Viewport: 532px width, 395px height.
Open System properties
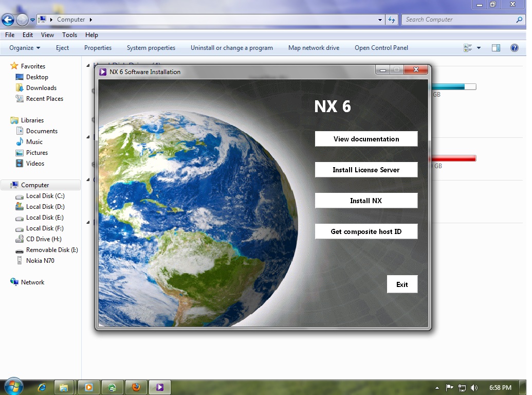[x=151, y=48]
